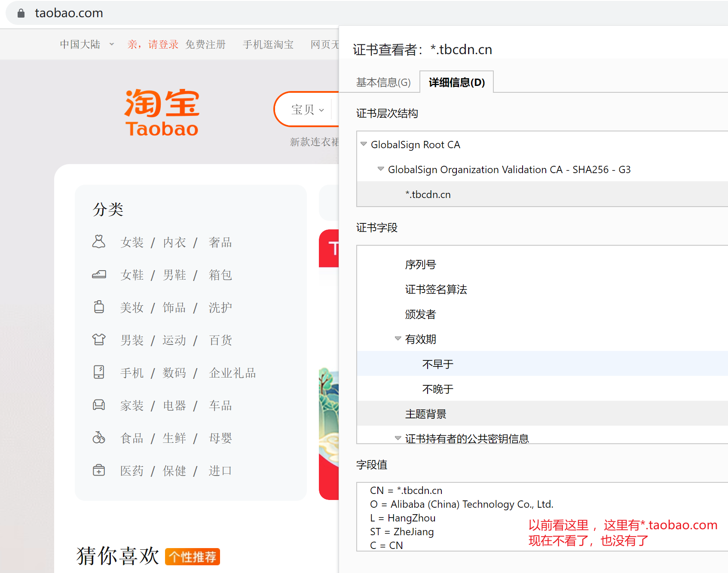Click the shoe icon beside 女鞋
The width and height of the screenshot is (728, 573).
point(99,274)
